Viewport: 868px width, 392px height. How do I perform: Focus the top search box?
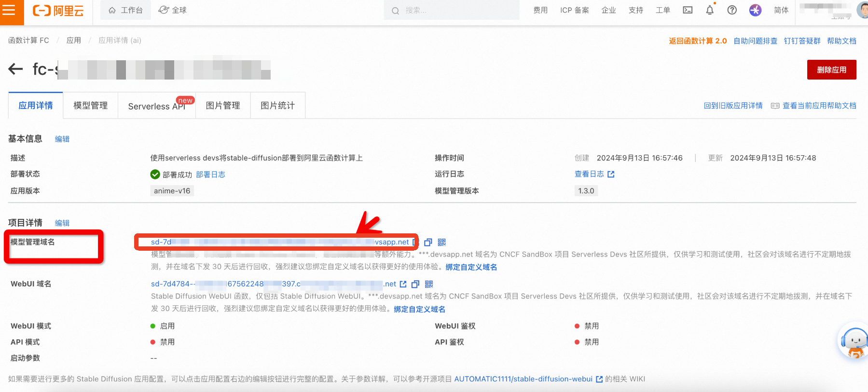(452, 10)
